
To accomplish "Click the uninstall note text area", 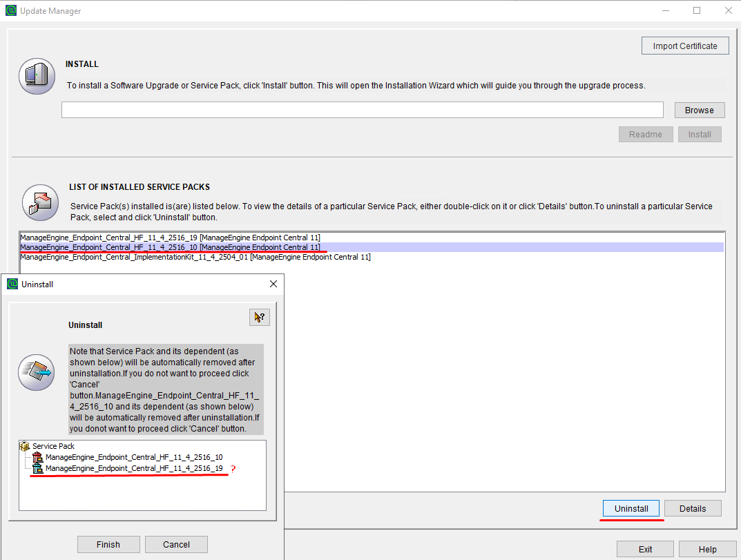I will pyautogui.click(x=166, y=389).
